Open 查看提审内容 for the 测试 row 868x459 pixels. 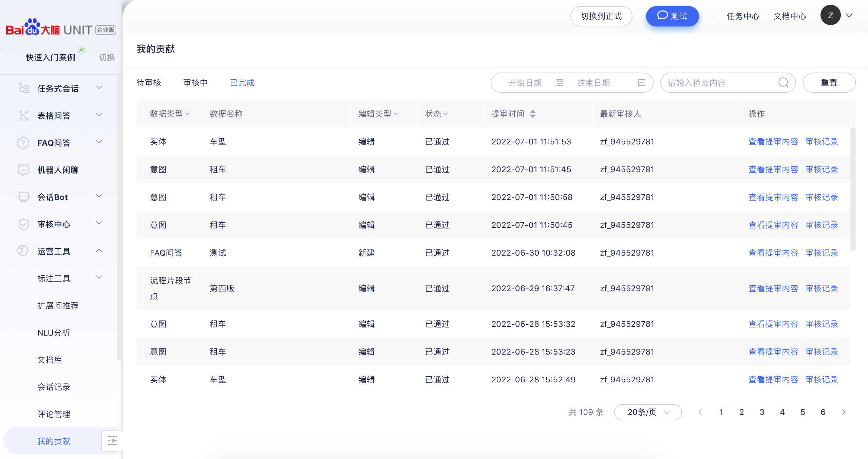[x=773, y=253]
